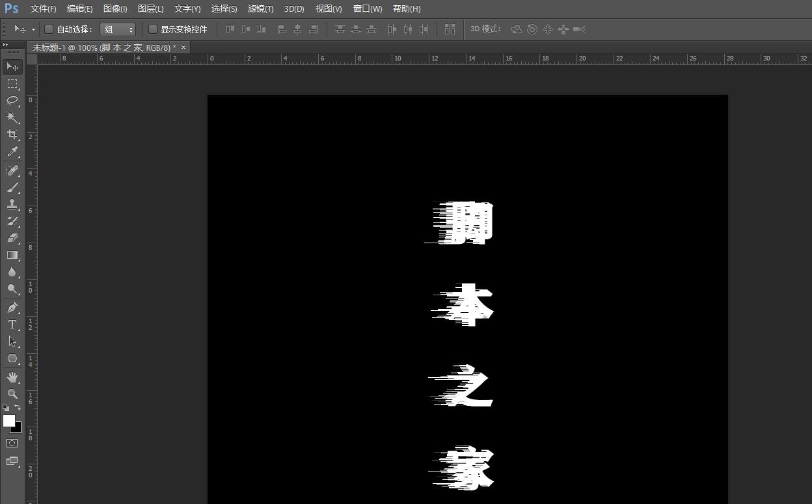Enable the 自动选择 checkbox
Image resolution: width=812 pixels, height=504 pixels.
(x=48, y=29)
